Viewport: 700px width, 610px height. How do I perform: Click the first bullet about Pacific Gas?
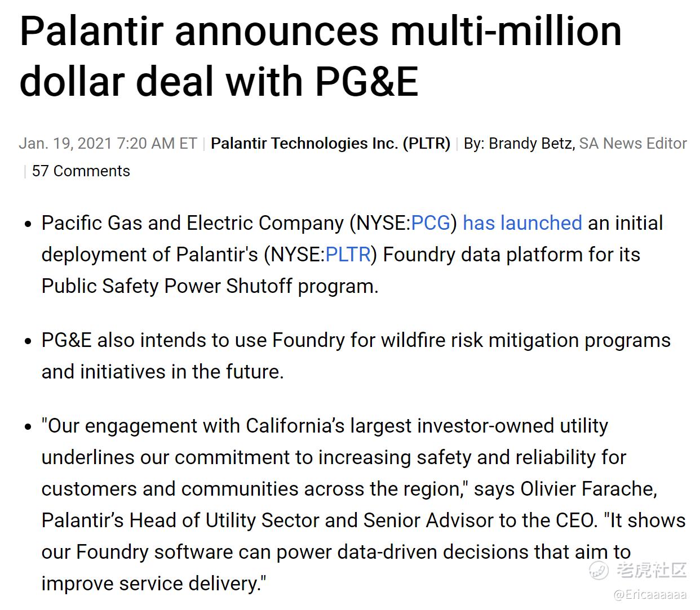352,255
